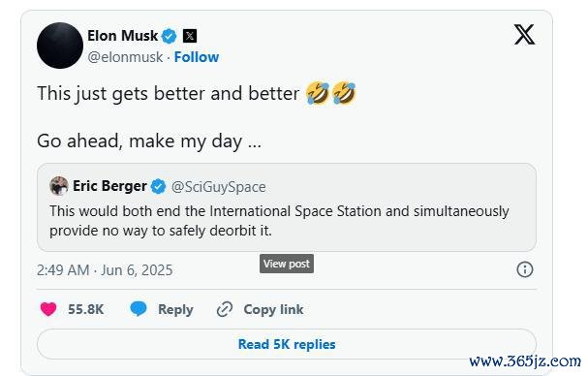
Task: Open Elon Musk's profile avatar
Action: coord(60,46)
